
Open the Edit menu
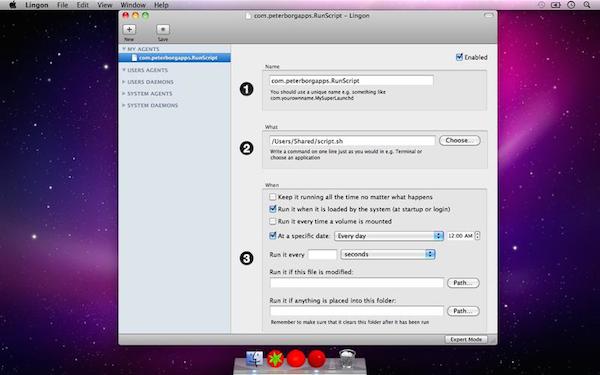[83, 5]
